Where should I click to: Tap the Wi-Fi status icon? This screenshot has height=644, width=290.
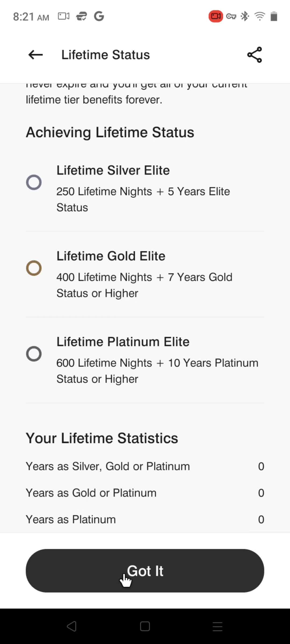click(260, 16)
